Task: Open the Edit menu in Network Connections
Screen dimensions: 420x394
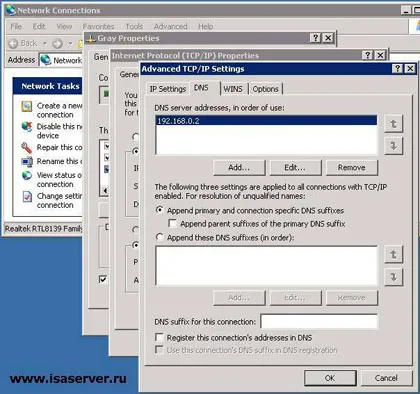Action: click(39, 26)
